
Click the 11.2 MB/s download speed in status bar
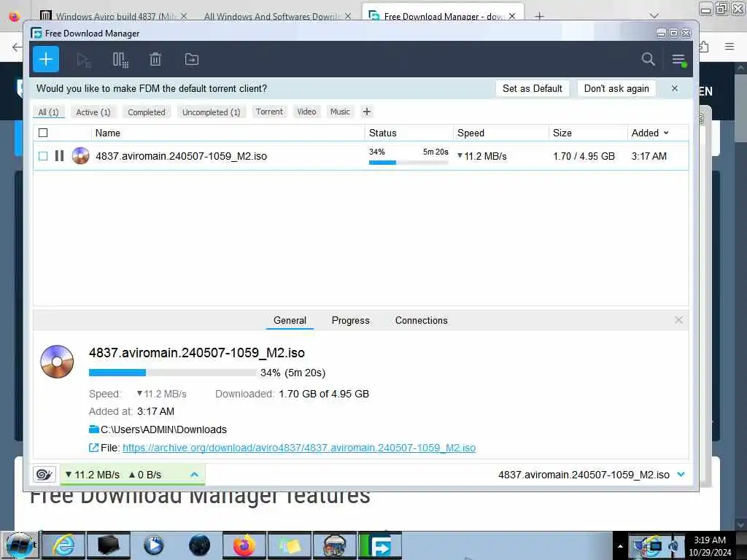[93, 475]
